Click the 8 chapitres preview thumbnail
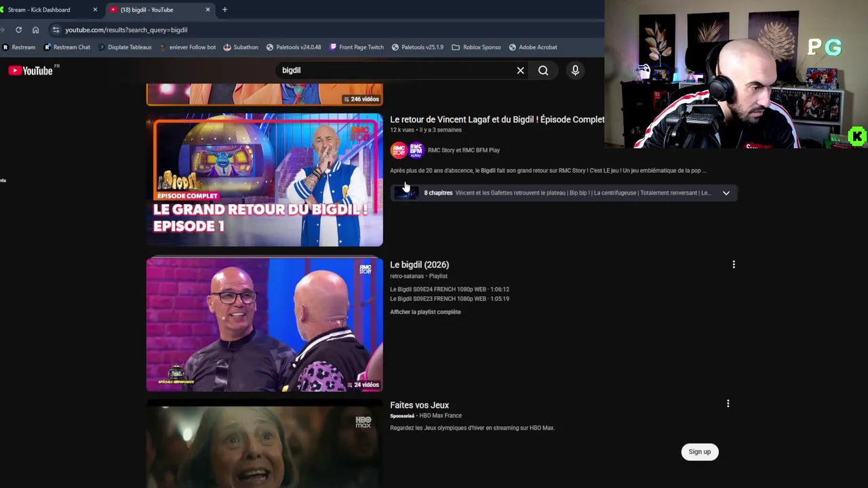Screen dimensions: 868x488 click(406, 193)
